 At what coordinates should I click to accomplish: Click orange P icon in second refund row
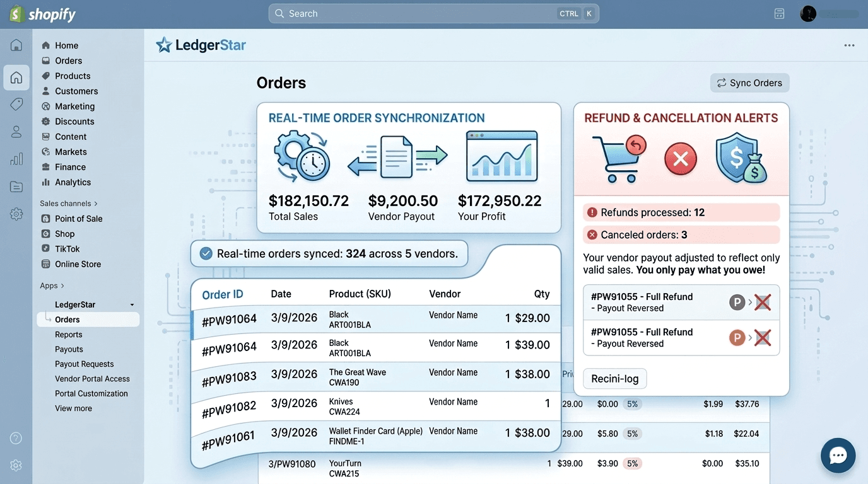737,338
